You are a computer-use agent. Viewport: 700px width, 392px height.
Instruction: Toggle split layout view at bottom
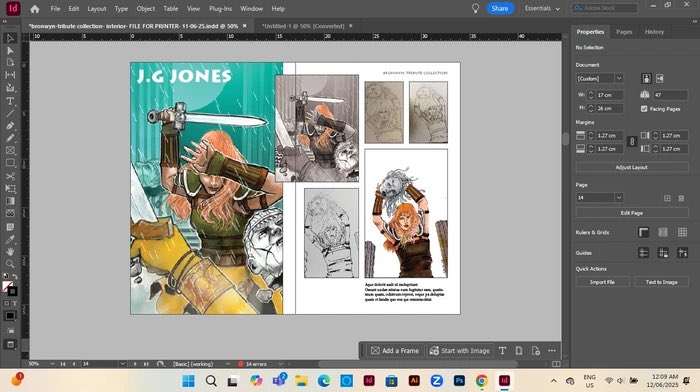tap(556, 364)
